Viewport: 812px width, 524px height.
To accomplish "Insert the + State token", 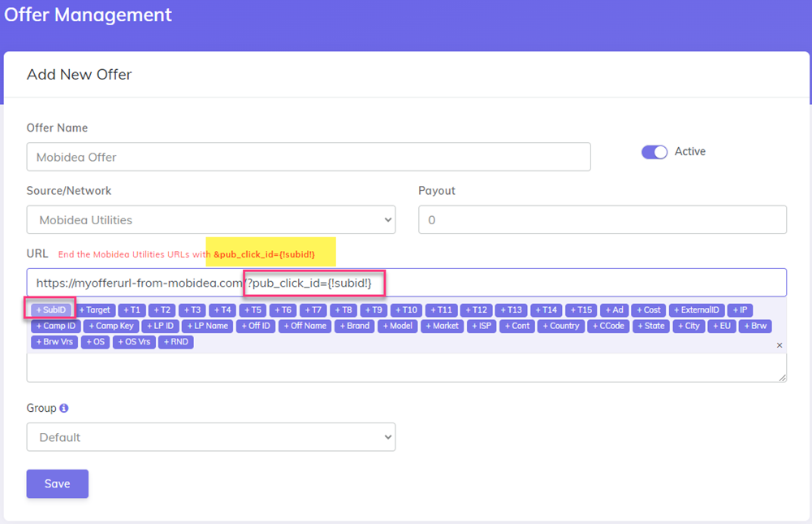I will 651,326.
